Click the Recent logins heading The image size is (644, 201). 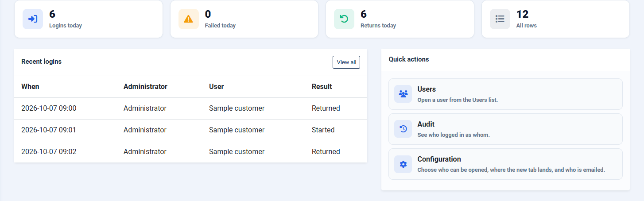[x=41, y=62]
